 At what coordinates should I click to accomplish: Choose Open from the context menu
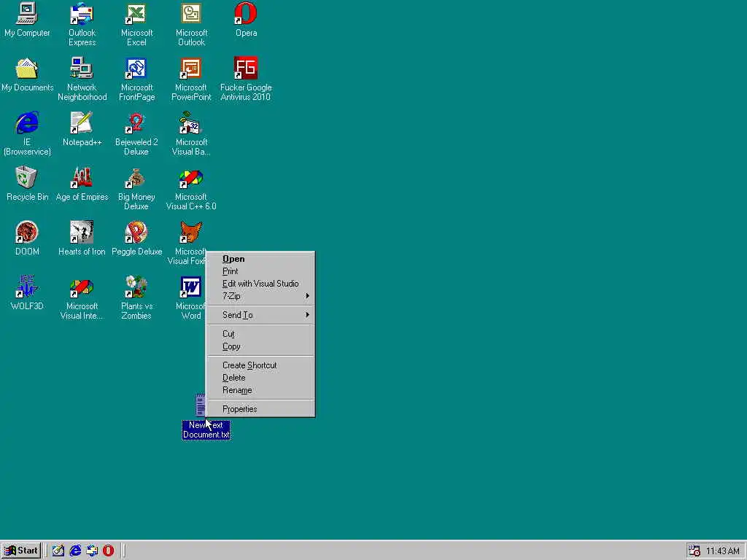(260, 259)
